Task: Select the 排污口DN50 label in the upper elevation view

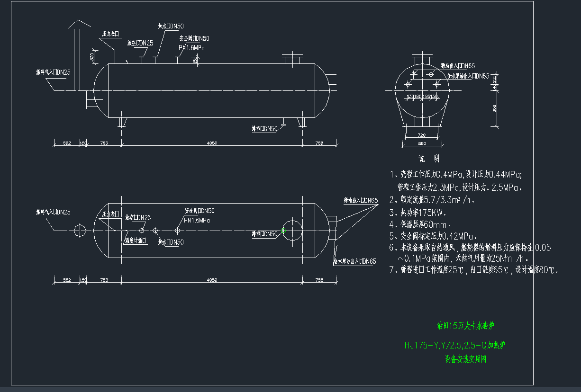Action: click(264, 128)
